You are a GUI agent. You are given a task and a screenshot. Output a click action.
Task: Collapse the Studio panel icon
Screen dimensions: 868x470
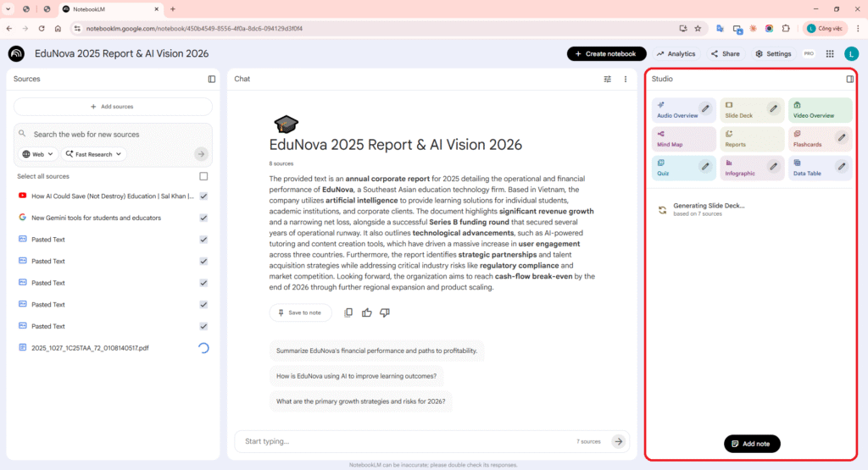tap(850, 79)
